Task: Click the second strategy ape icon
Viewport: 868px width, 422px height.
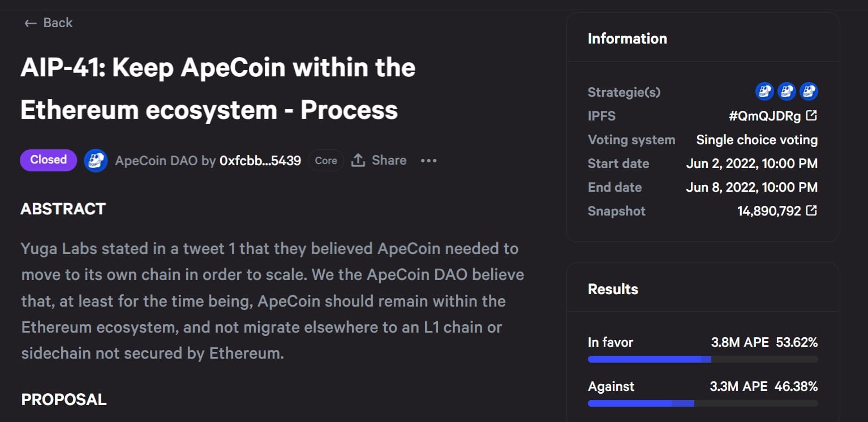Action: [x=787, y=91]
